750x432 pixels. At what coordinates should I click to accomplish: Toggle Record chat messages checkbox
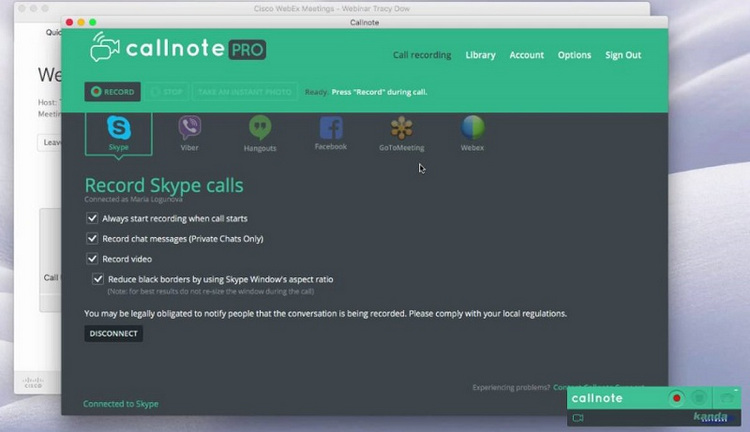coord(92,238)
